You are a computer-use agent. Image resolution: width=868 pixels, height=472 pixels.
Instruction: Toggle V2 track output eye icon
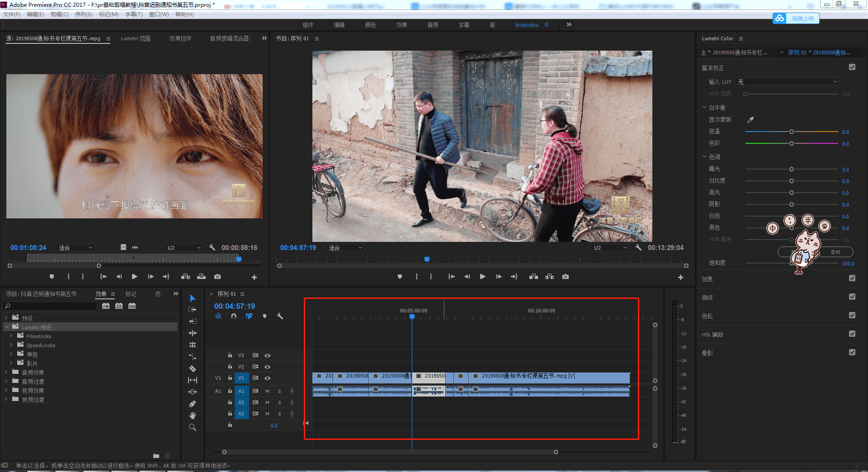pyautogui.click(x=268, y=367)
